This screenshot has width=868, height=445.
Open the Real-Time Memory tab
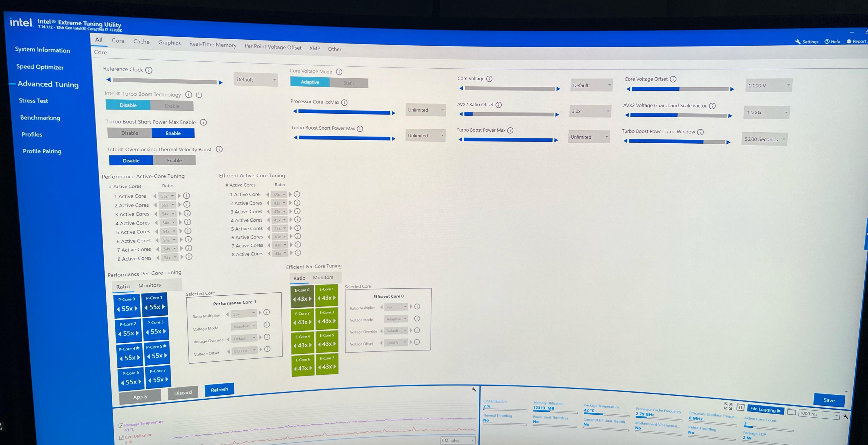(213, 45)
